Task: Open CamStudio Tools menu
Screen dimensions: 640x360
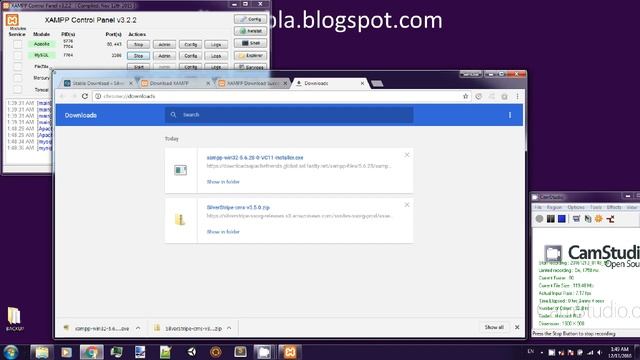Action: pos(596,207)
